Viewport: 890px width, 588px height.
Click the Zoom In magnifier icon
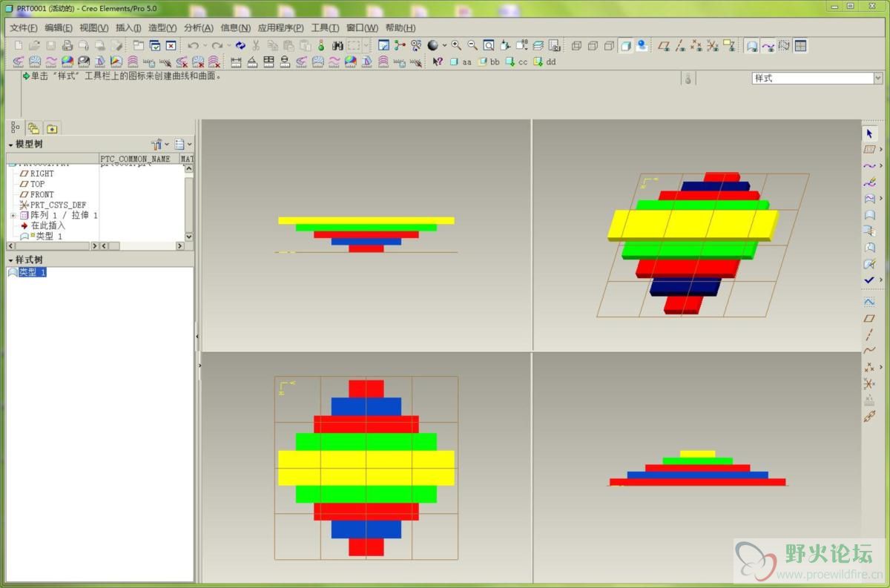[x=456, y=45]
